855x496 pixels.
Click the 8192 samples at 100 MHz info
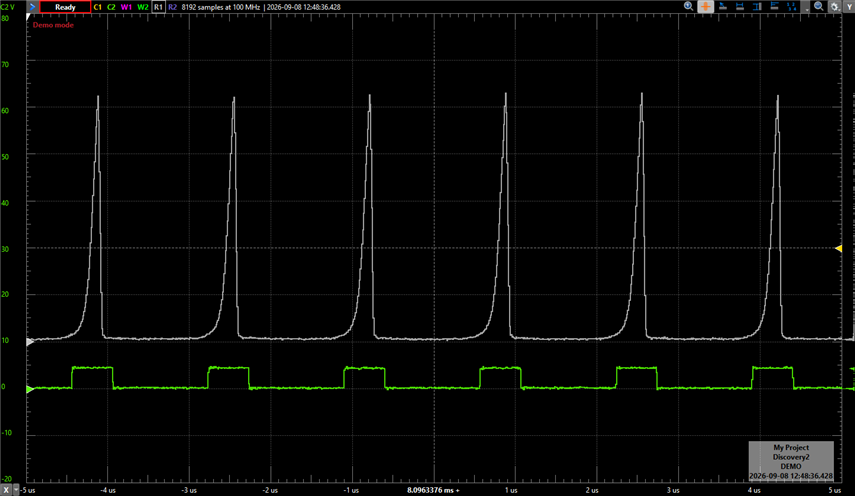click(221, 7)
